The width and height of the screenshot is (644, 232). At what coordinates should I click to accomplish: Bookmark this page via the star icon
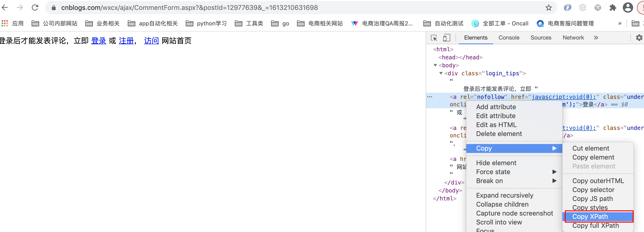tap(549, 8)
